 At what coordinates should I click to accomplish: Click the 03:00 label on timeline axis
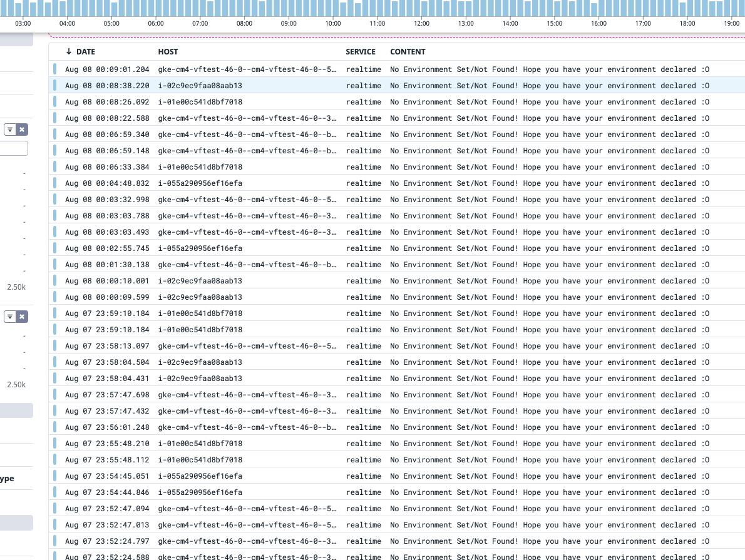(23, 23)
